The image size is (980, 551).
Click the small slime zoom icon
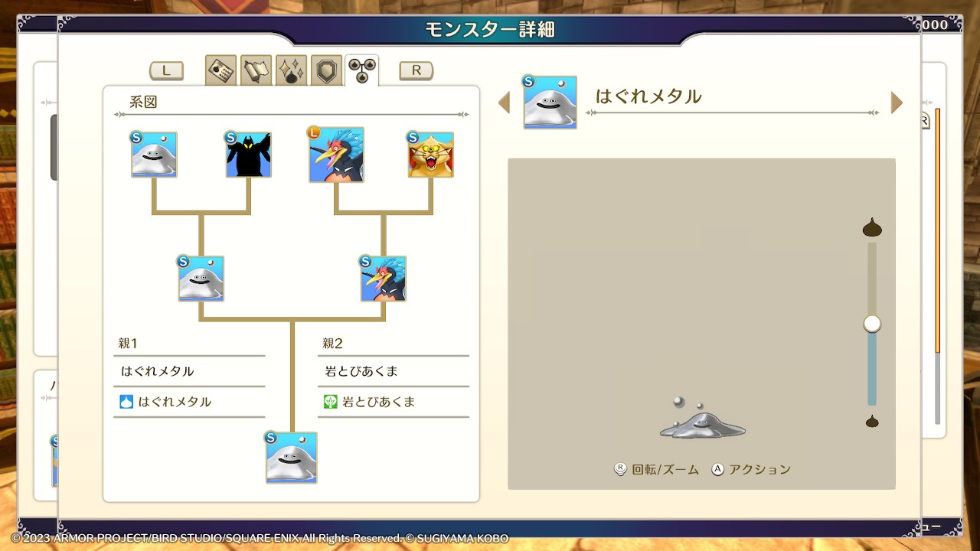point(872,421)
